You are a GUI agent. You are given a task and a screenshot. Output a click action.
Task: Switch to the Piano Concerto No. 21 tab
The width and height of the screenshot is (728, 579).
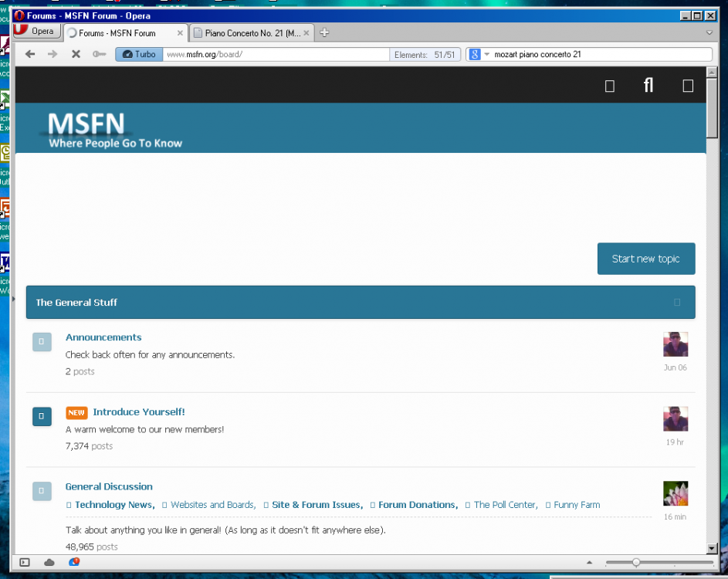pyautogui.click(x=249, y=32)
